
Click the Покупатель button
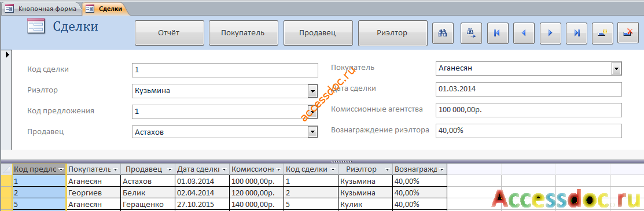(243, 33)
